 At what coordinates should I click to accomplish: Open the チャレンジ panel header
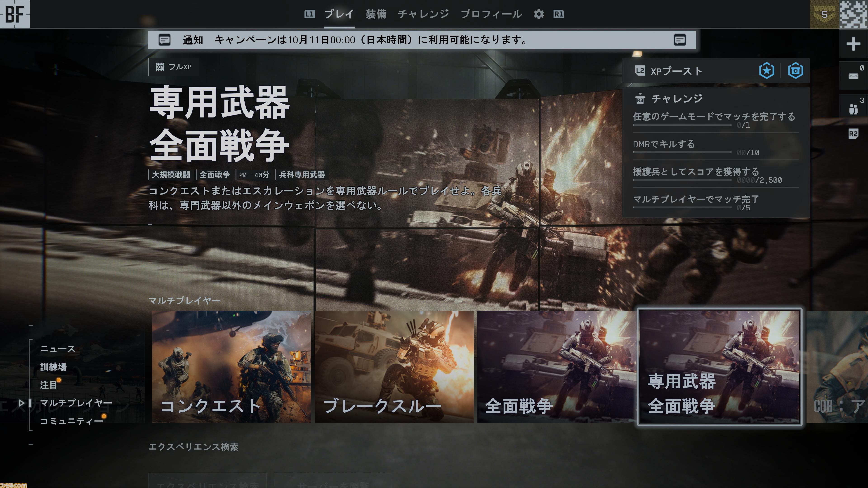tap(677, 98)
